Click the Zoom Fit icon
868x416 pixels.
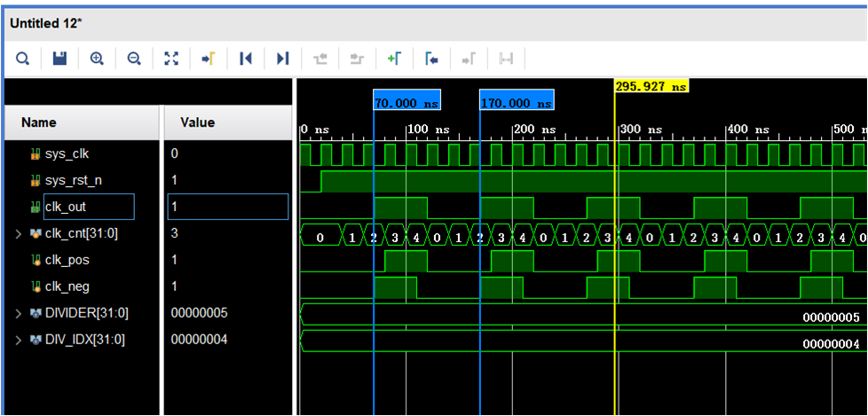click(x=171, y=59)
